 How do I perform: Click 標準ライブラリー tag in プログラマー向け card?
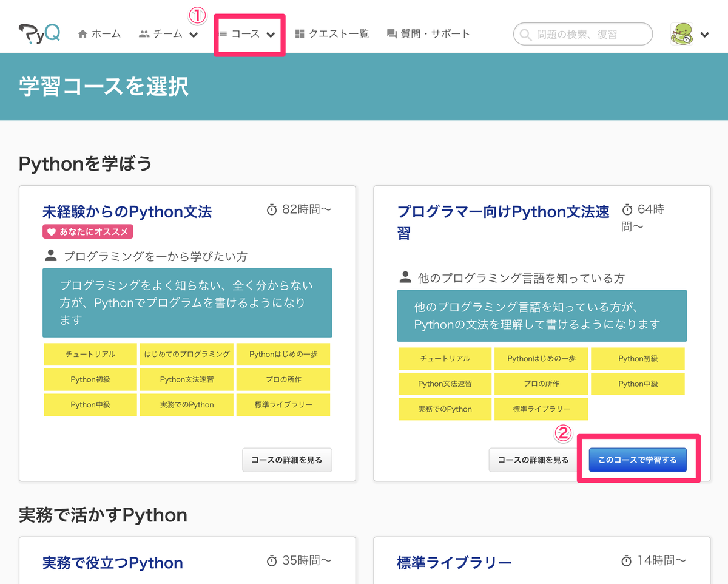click(541, 409)
